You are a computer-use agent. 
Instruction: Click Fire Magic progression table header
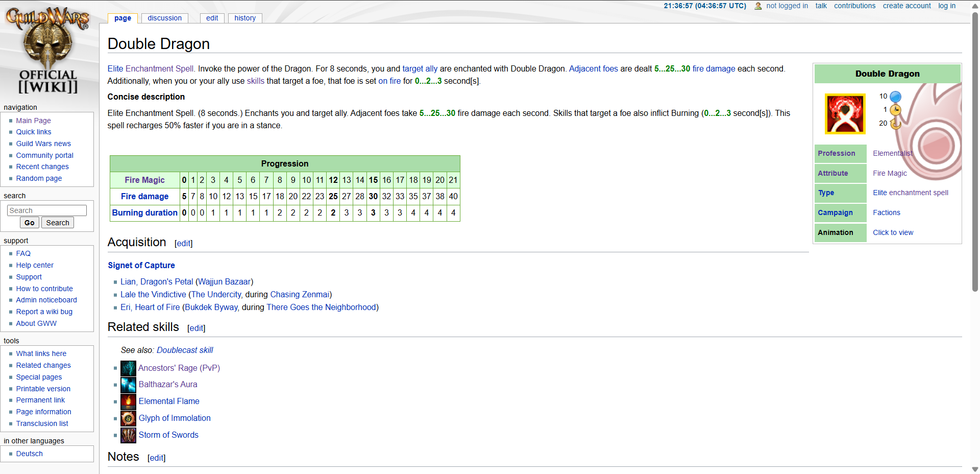click(145, 180)
